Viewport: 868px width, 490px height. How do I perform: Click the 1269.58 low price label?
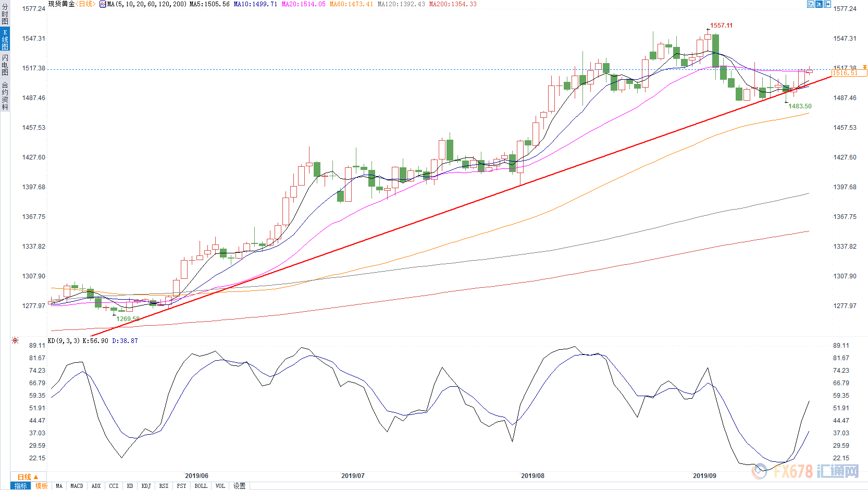click(x=128, y=319)
